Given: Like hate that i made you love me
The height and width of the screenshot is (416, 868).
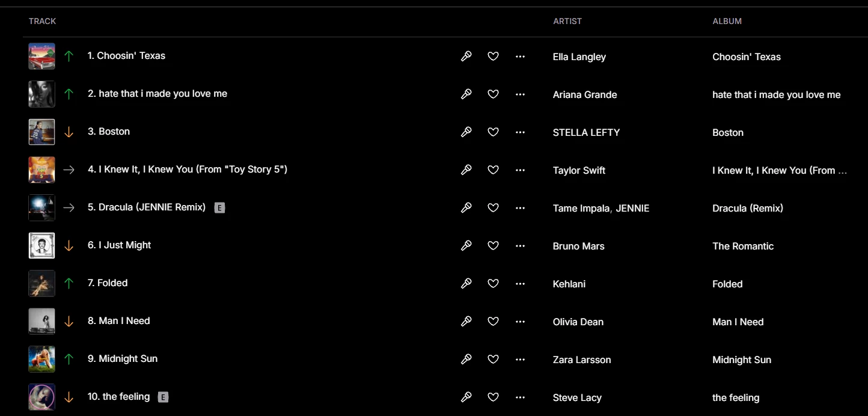Looking at the screenshot, I should coord(493,94).
